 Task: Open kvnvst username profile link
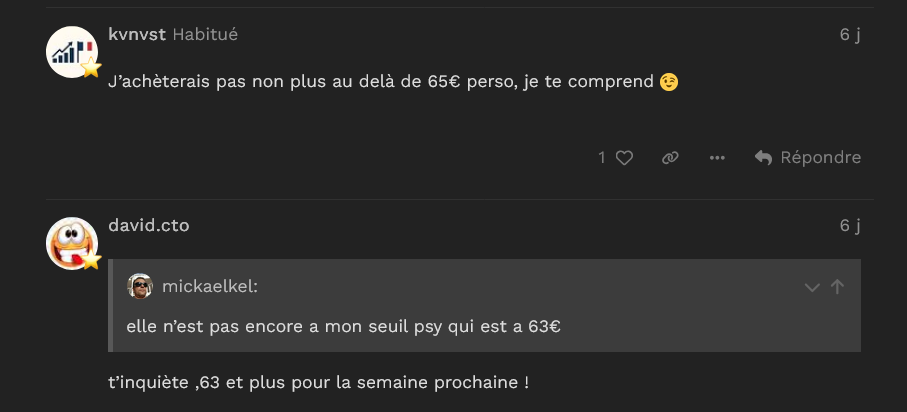coord(137,34)
